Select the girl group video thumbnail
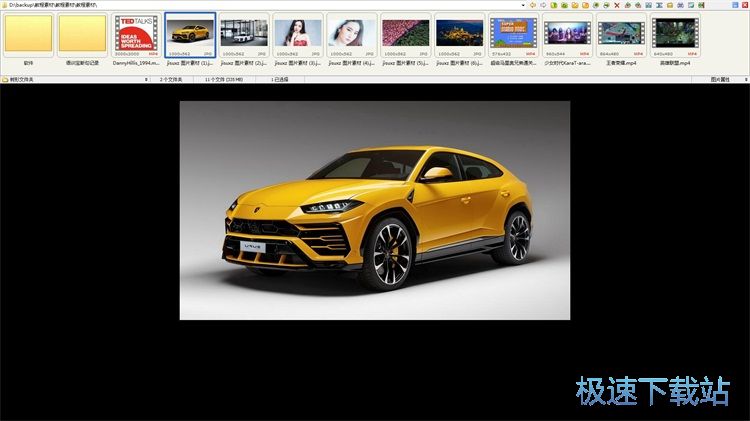This screenshot has height=421, width=750. (567, 33)
